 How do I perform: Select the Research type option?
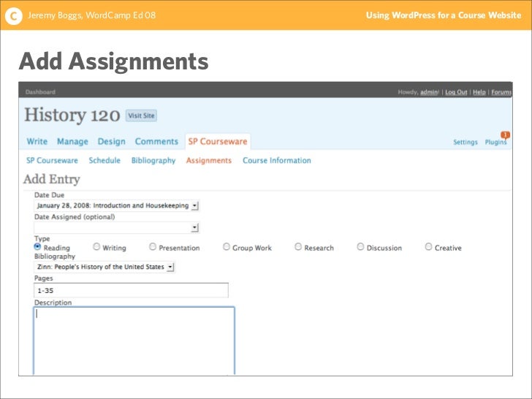click(x=298, y=247)
